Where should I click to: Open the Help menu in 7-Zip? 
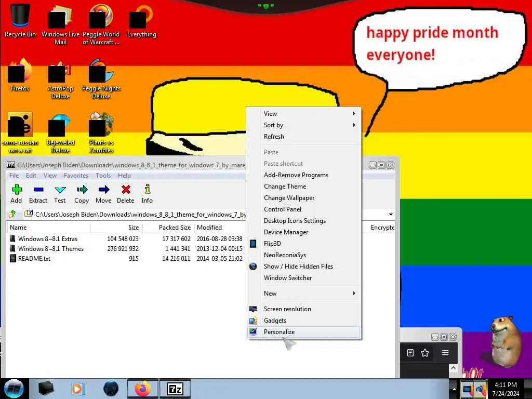(x=124, y=176)
